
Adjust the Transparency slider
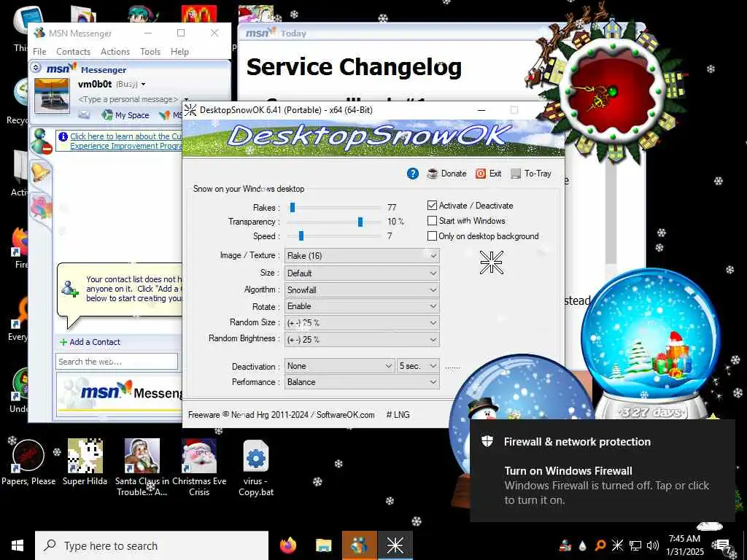pos(360,222)
